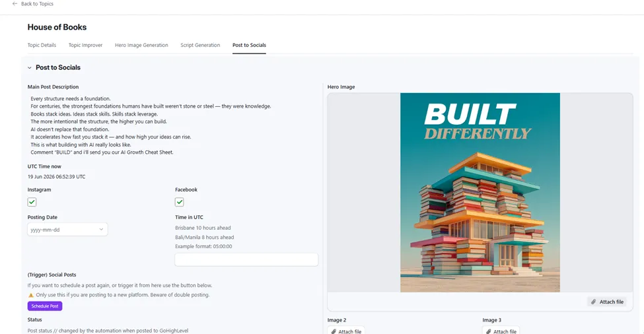Click the warning triangle icon near double posting note

click(x=31, y=295)
